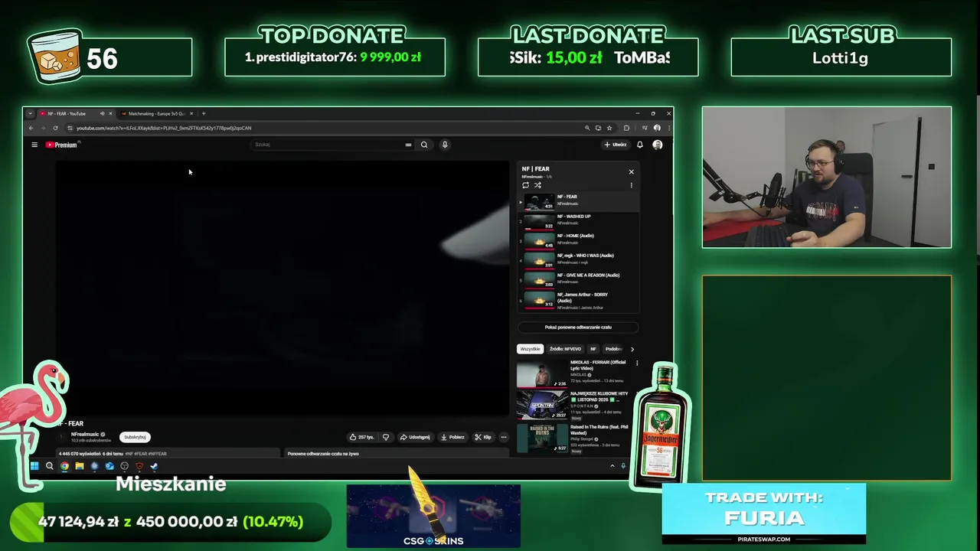Click the #NF hashtag in description
The image size is (980, 551).
[x=129, y=454]
